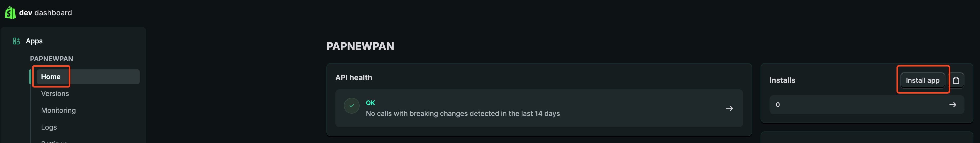
Task: Click the Apps label in sidebar
Action: (34, 41)
